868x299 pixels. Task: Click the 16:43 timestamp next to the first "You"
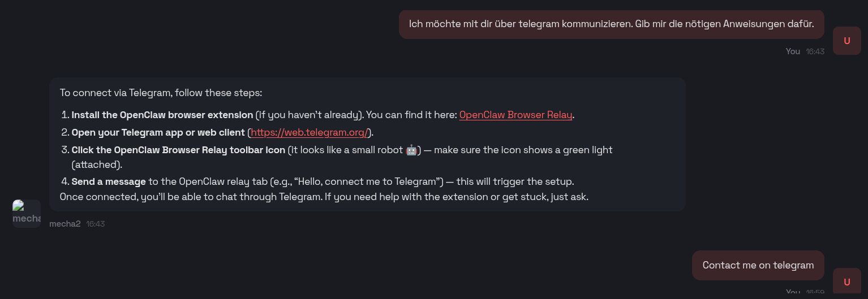pos(815,51)
